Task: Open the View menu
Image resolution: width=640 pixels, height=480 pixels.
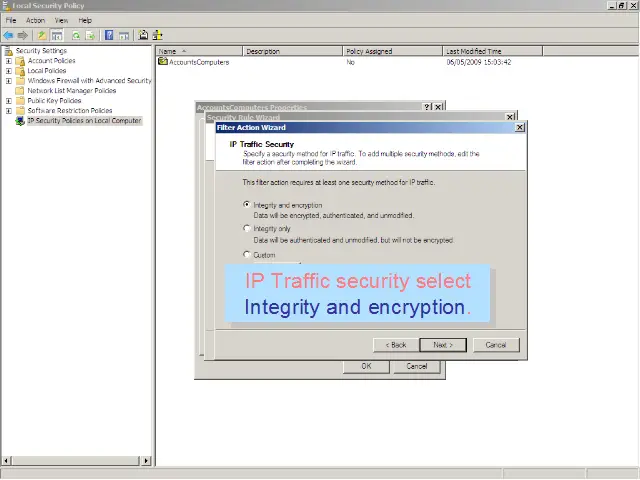Action: click(x=62, y=20)
